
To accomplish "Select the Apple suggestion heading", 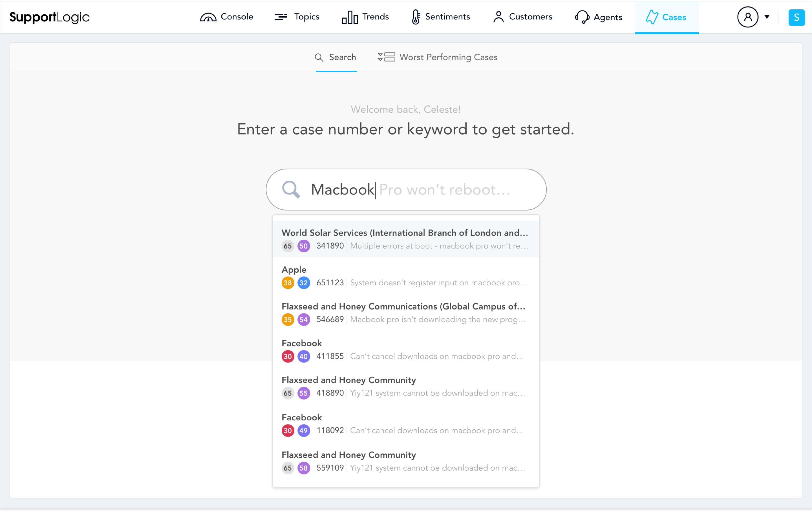I will click(294, 270).
